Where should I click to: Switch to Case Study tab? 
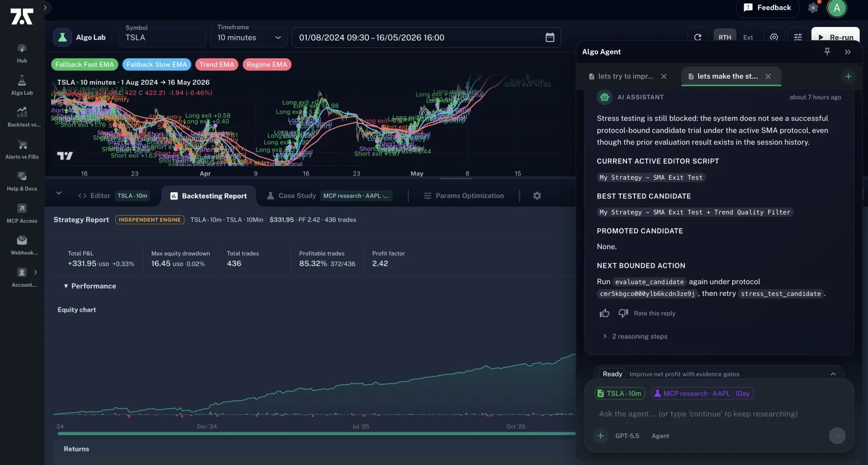[x=330, y=196]
